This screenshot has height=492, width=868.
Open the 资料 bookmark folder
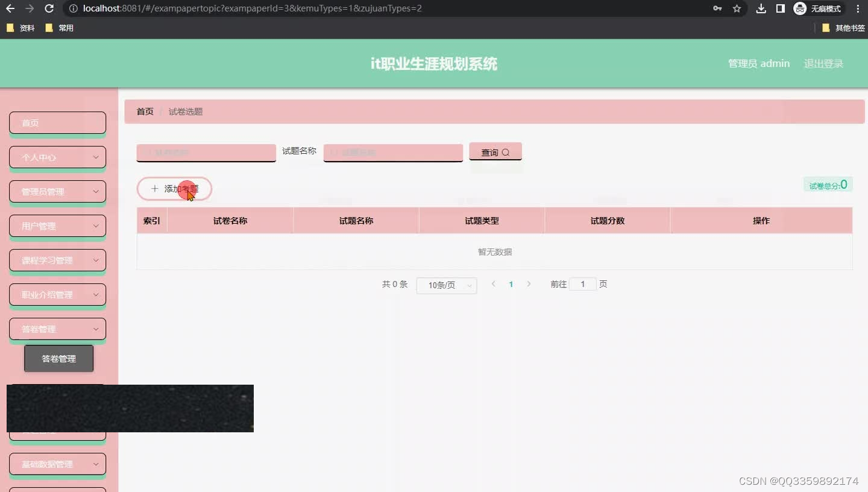pos(21,28)
